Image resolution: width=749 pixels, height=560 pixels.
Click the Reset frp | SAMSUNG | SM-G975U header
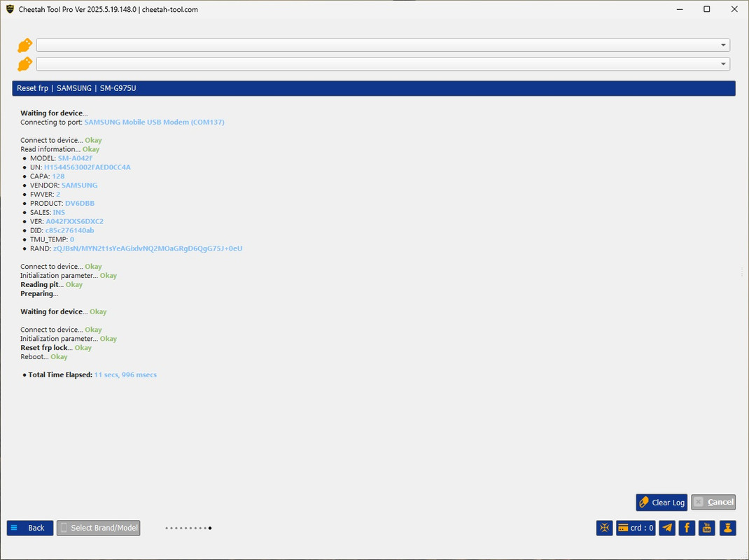[374, 88]
